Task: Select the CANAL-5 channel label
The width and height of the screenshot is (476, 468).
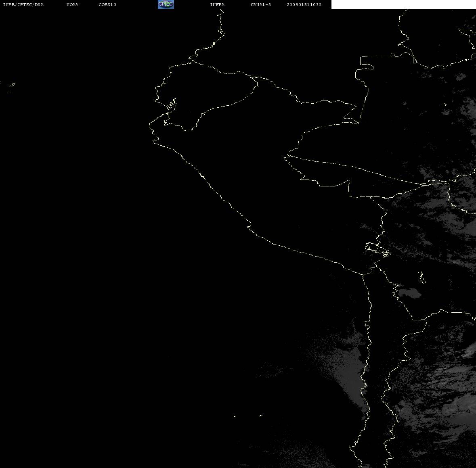Action: pos(260,4)
